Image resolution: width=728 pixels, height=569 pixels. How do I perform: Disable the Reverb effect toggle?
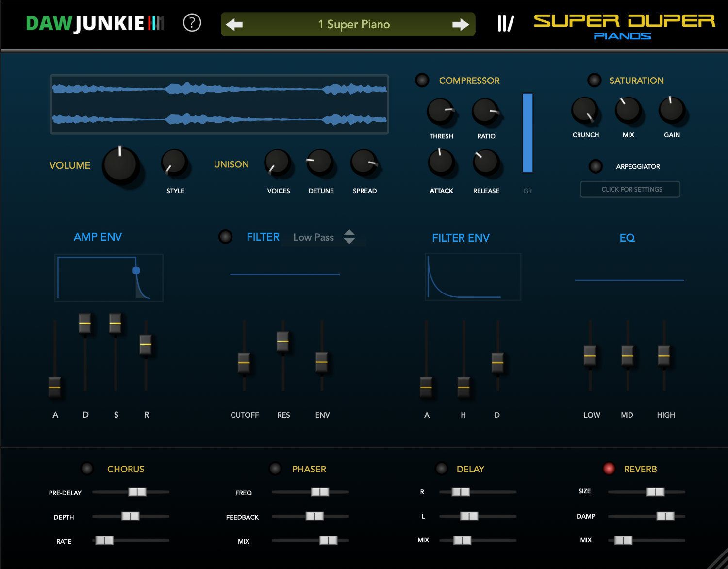[x=609, y=468]
